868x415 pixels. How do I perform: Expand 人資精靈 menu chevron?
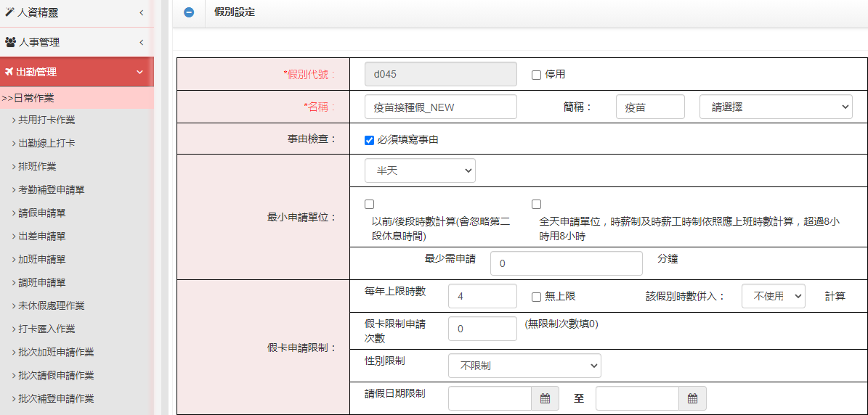[141, 12]
